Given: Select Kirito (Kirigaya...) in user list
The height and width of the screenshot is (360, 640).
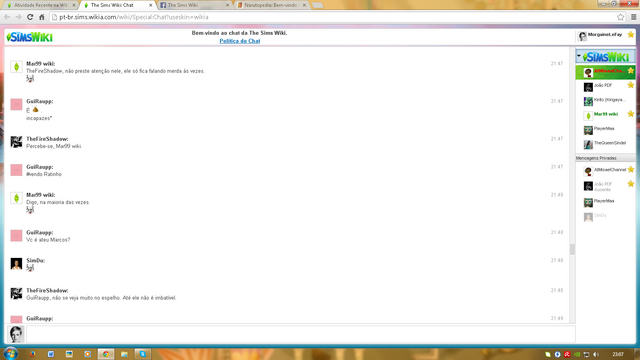Looking at the screenshot, I should click(x=606, y=100).
